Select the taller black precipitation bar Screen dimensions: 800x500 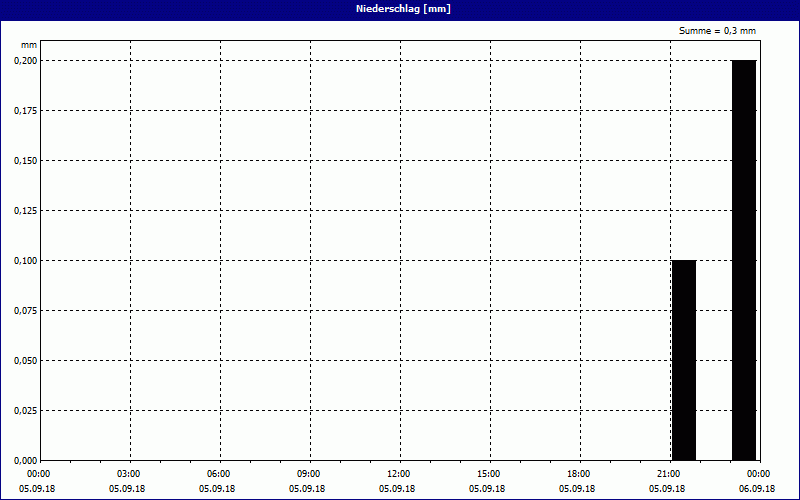click(743, 260)
